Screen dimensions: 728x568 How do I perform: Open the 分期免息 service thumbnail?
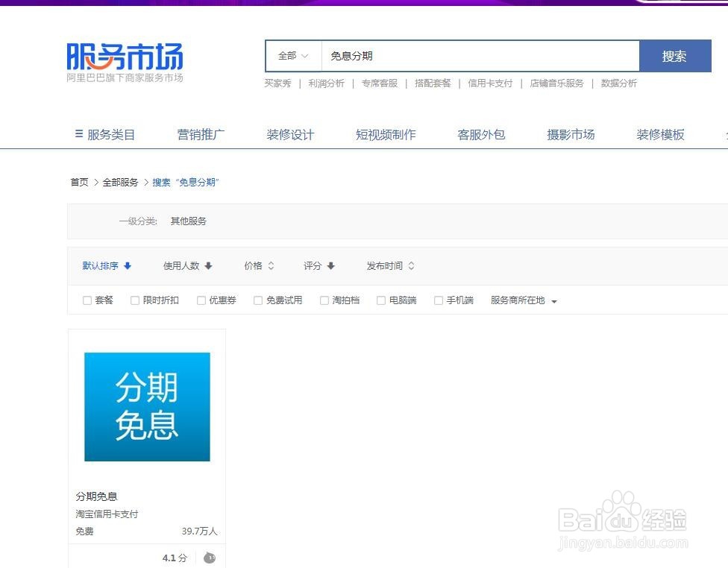(146, 406)
